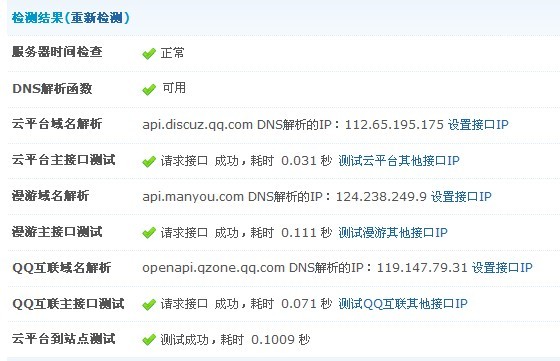The image size is (560, 361).
Task: Click checkmark icon in 云平台到站点测试 row
Action: [x=149, y=339]
